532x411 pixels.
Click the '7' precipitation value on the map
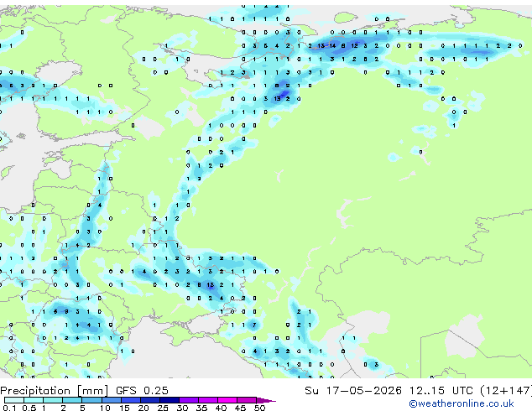click(254, 325)
